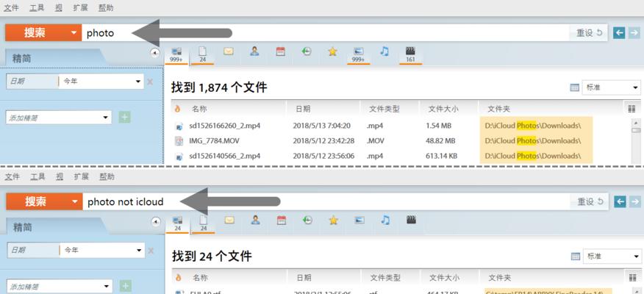
Task: Click 重设 reset button in top window
Action: click(x=590, y=33)
